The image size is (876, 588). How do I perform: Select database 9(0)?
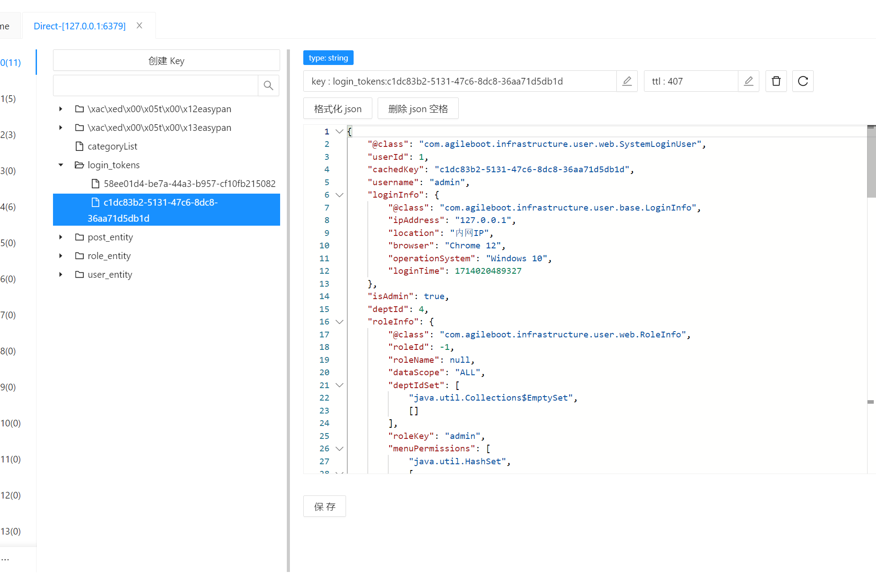point(8,387)
